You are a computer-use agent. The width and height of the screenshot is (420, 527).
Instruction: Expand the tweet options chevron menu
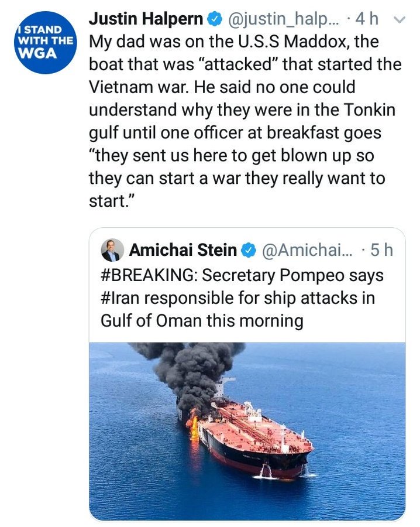[401, 20]
